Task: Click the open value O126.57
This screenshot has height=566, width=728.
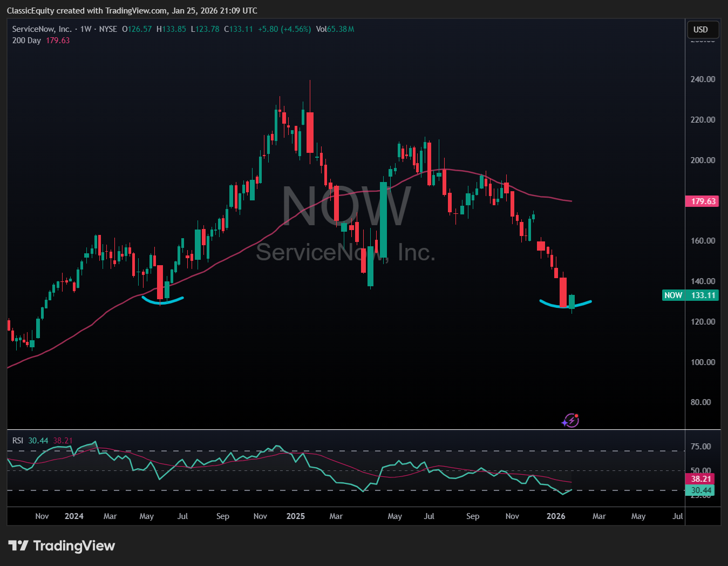Action: click(x=137, y=29)
